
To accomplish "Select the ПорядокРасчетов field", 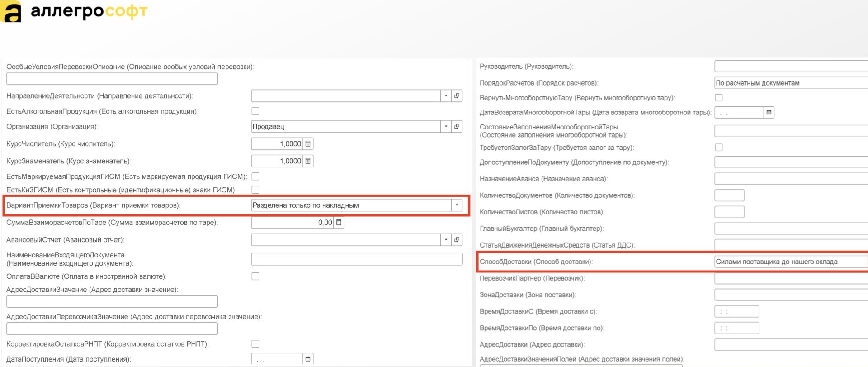I will [791, 83].
